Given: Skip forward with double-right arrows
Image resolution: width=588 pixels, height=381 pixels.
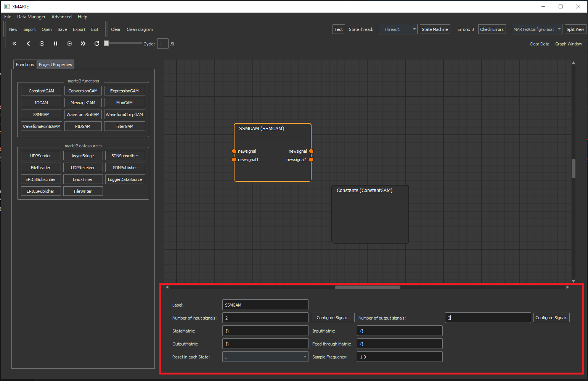Looking at the screenshot, I should (83, 44).
